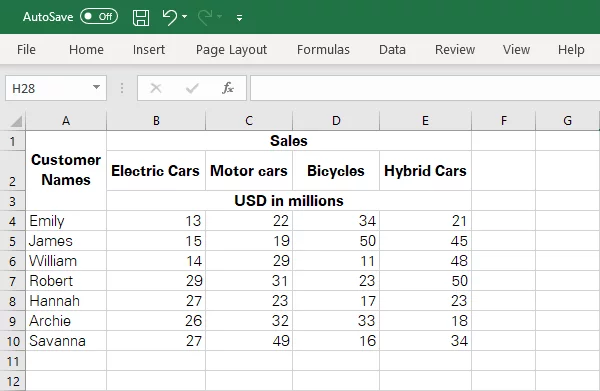The height and width of the screenshot is (391, 600).
Task: Open the File tab
Action: (26, 49)
